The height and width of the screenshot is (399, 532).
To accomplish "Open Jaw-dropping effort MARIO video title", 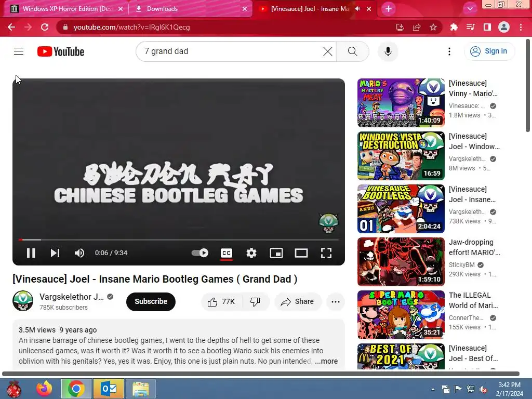I will 474,247.
